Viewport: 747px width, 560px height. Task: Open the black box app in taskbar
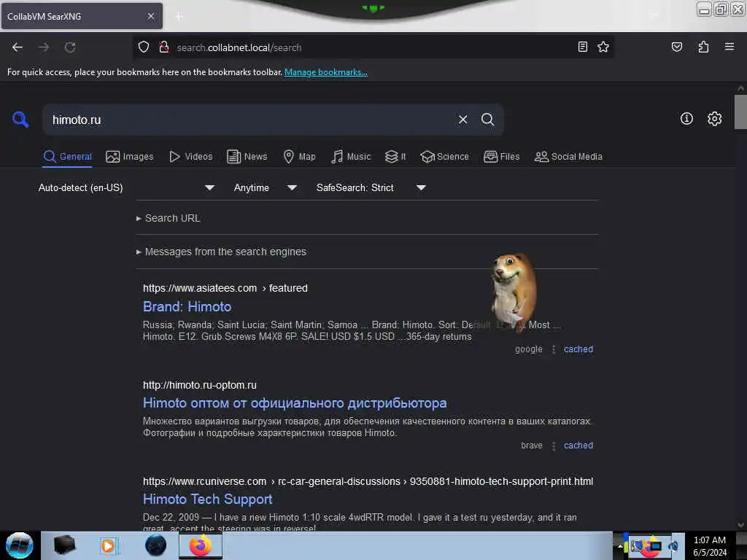[64, 545]
